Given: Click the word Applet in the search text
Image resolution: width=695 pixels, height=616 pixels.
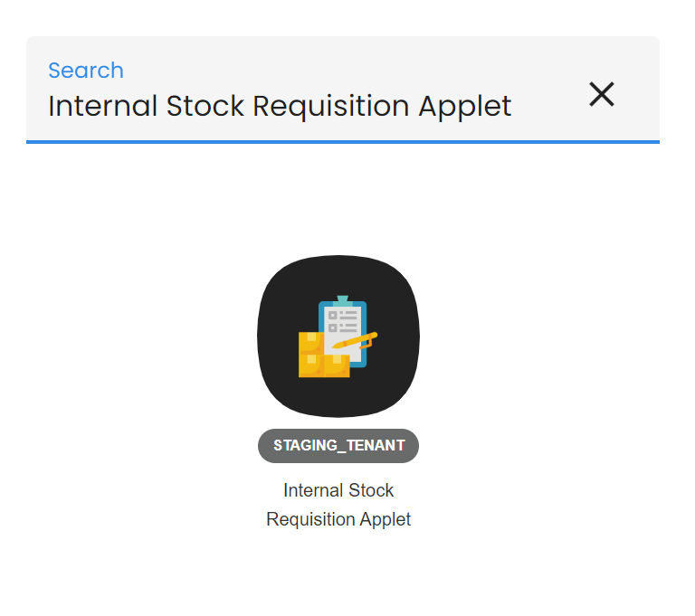Looking at the screenshot, I should 464,107.
